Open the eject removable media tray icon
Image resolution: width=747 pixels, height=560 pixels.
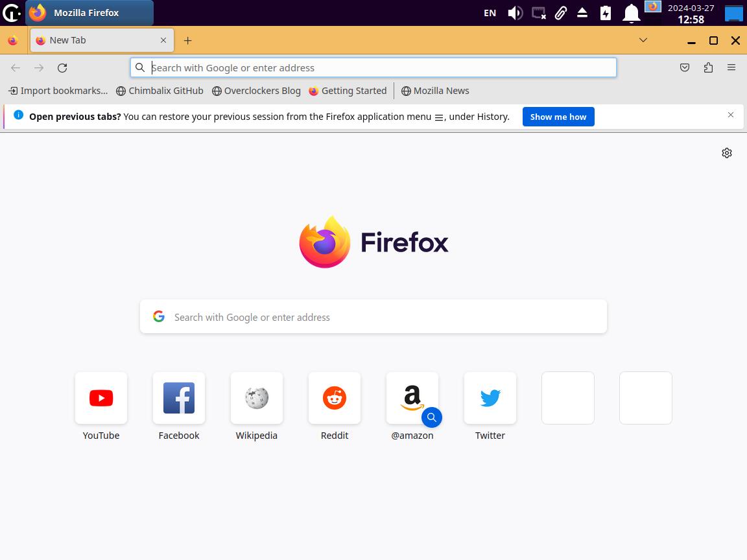(582, 13)
